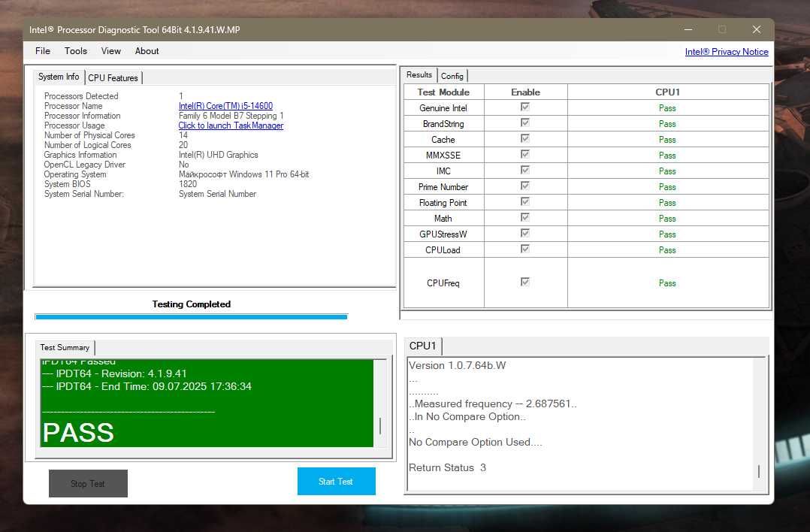Image resolution: width=810 pixels, height=532 pixels.
Task: Click the IPDT64 End Time line
Action: (x=147, y=386)
